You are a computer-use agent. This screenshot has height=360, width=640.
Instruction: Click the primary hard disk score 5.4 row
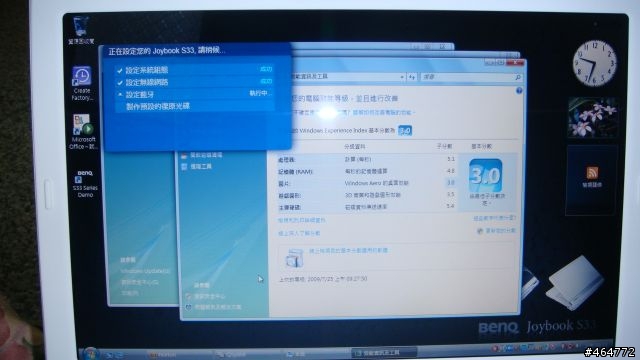point(366,207)
